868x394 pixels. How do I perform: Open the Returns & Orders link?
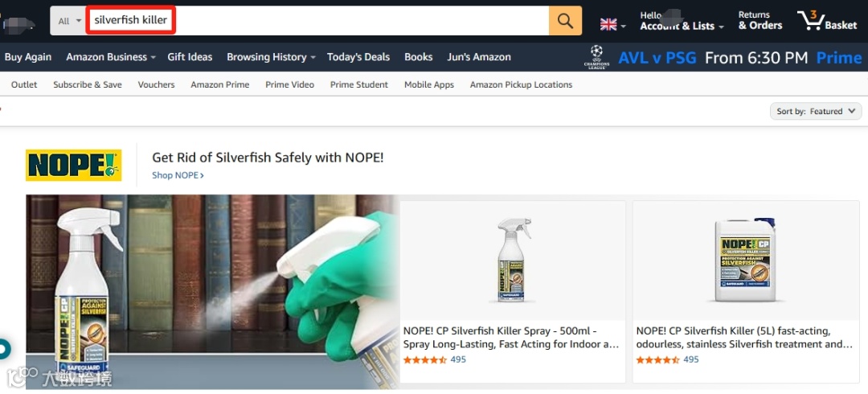click(x=760, y=20)
